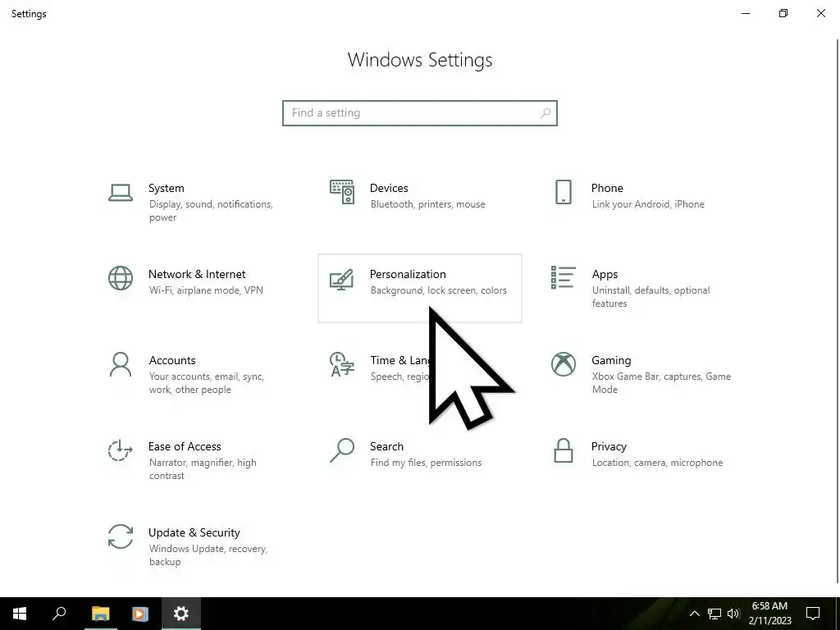This screenshot has width=840, height=630.
Task: Click the volume speaker tray icon
Action: click(733, 614)
